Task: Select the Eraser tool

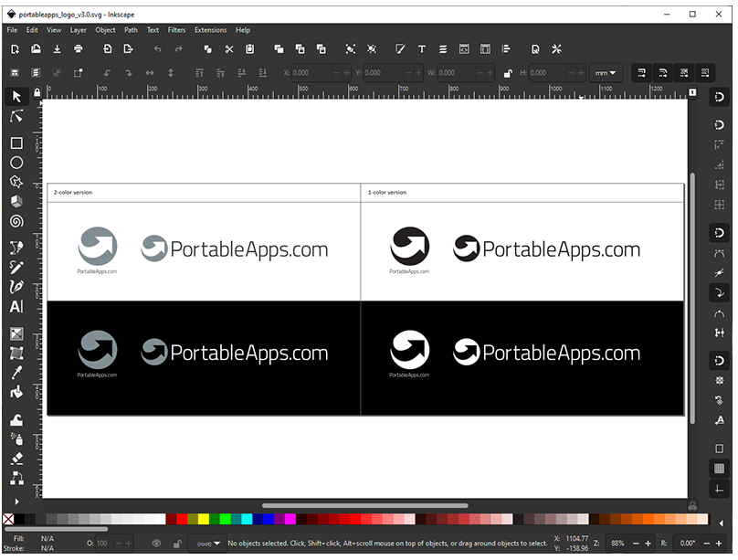Action: [16, 459]
